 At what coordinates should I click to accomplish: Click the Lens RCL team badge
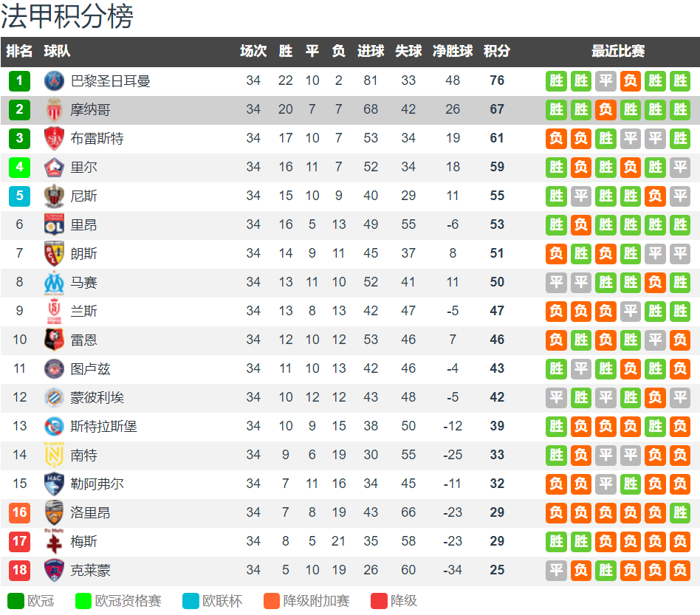[x=54, y=253]
